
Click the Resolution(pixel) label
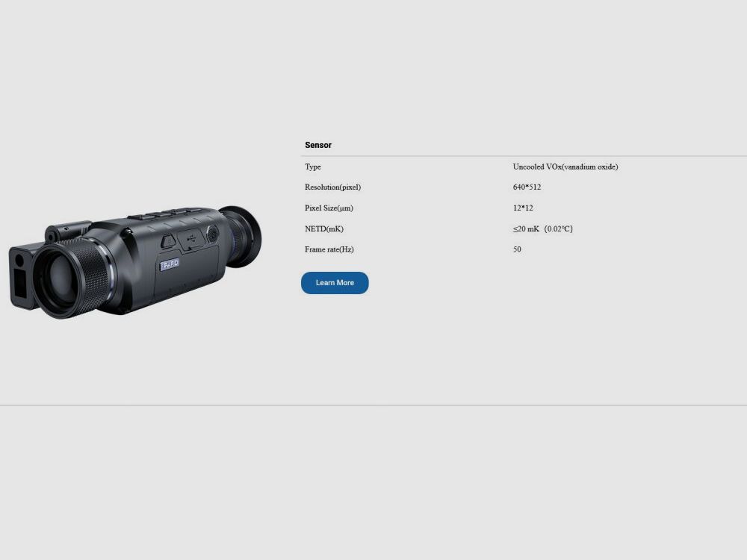point(332,187)
